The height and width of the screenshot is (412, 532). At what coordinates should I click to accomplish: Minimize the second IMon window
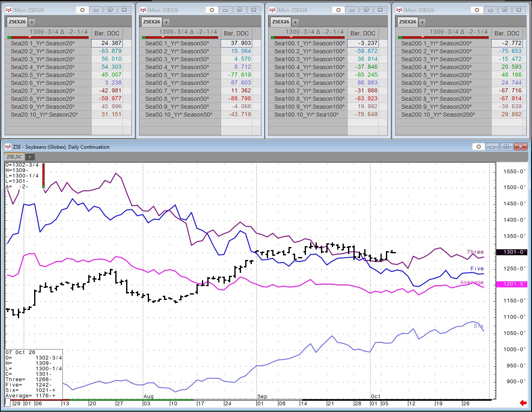[x=226, y=10]
